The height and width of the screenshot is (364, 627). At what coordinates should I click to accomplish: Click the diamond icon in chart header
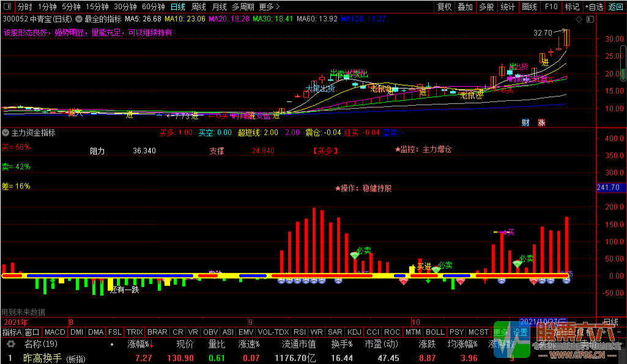pos(579,19)
